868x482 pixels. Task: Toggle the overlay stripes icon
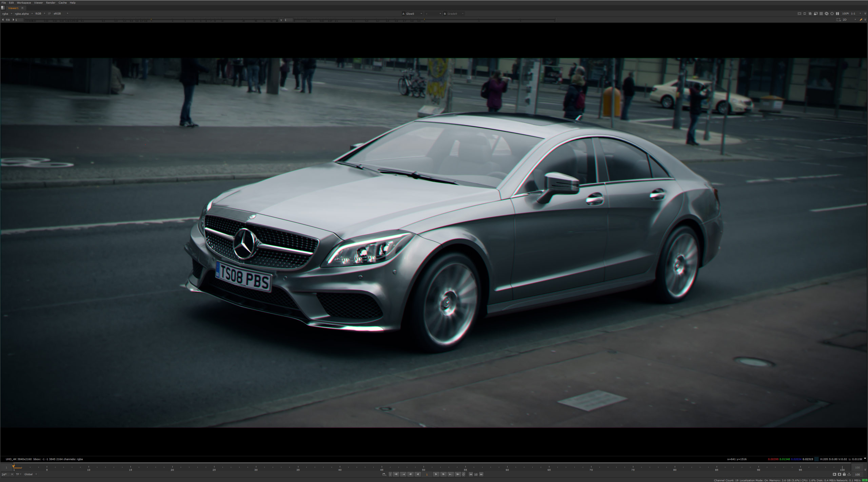[810, 14]
